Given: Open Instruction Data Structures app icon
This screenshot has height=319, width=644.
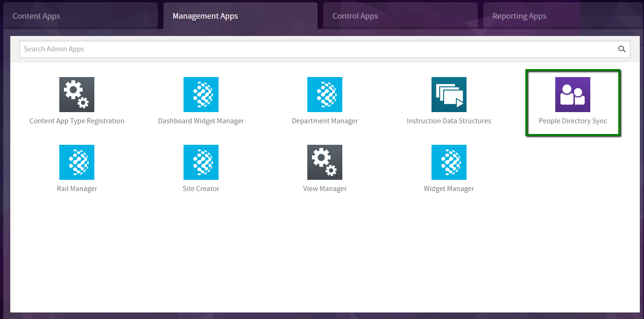Looking at the screenshot, I should [449, 94].
